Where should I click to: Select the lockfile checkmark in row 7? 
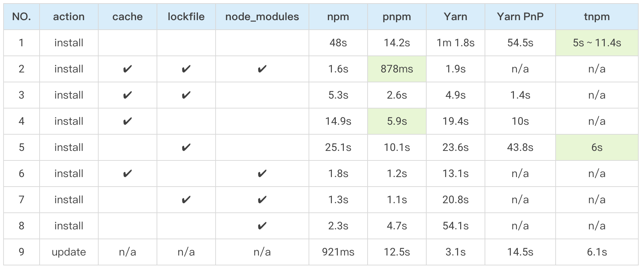[186, 200]
